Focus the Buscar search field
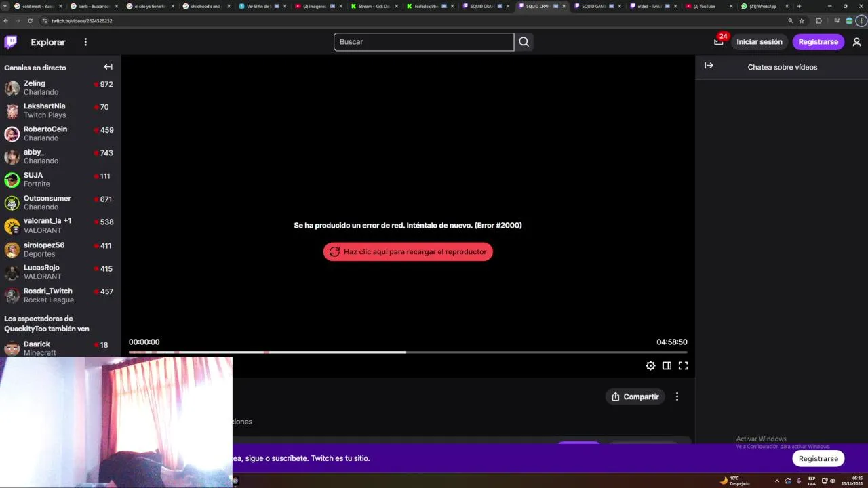This screenshot has height=488, width=868. pyautogui.click(x=424, y=42)
